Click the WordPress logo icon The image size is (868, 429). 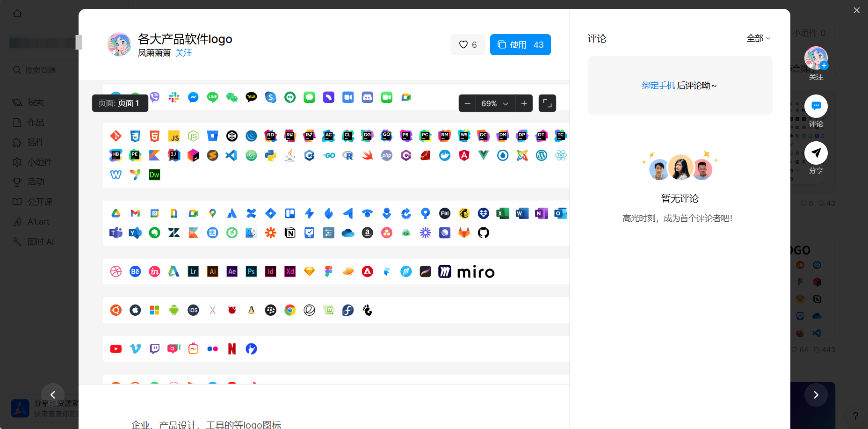[x=542, y=155]
